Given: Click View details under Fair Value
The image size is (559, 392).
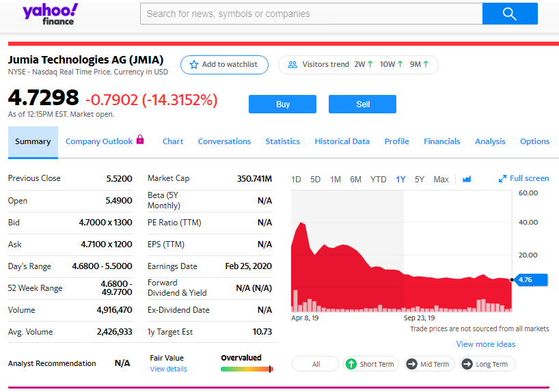Looking at the screenshot, I should click(x=168, y=369).
